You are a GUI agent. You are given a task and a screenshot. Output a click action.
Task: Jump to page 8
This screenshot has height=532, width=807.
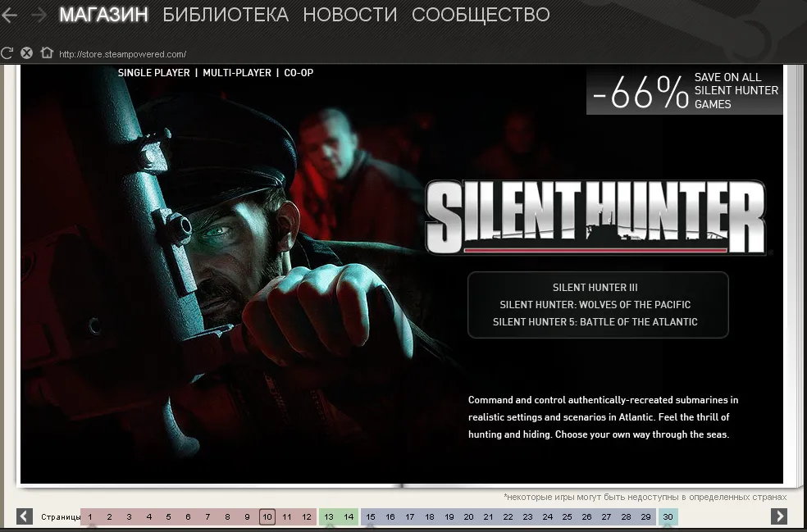tap(227, 516)
